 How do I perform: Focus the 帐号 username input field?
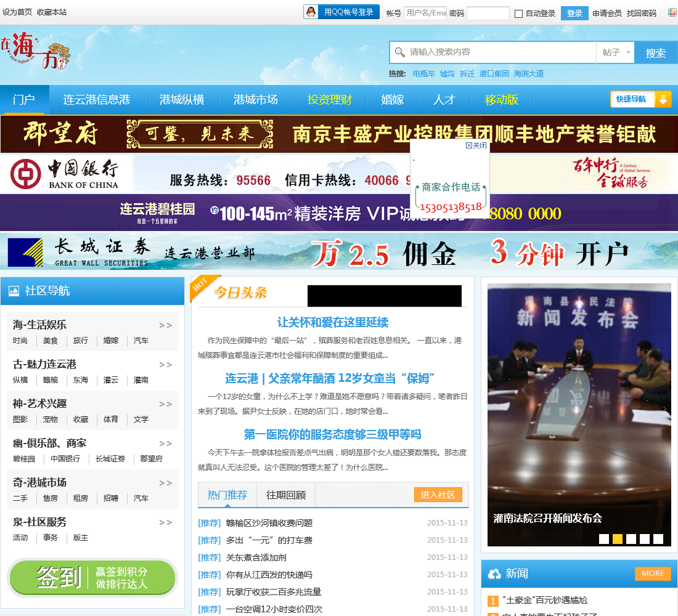tap(425, 13)
